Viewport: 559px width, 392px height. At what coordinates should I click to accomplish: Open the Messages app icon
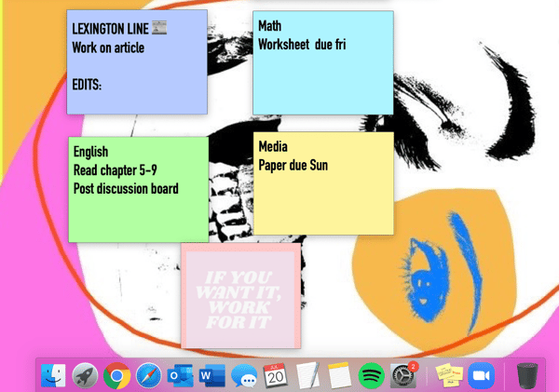(244, 375)
